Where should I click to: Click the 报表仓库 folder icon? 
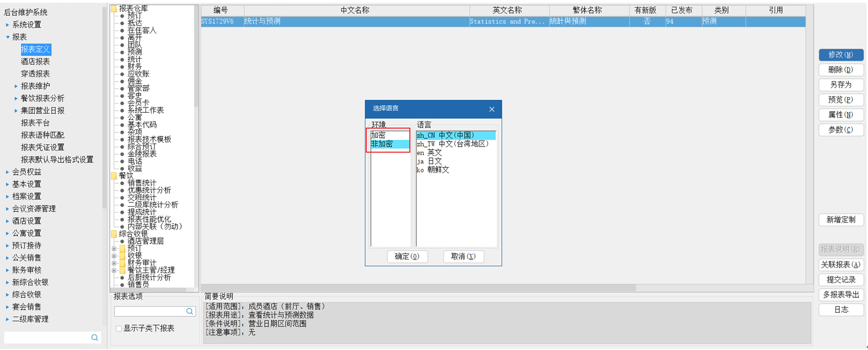point(114,9)
